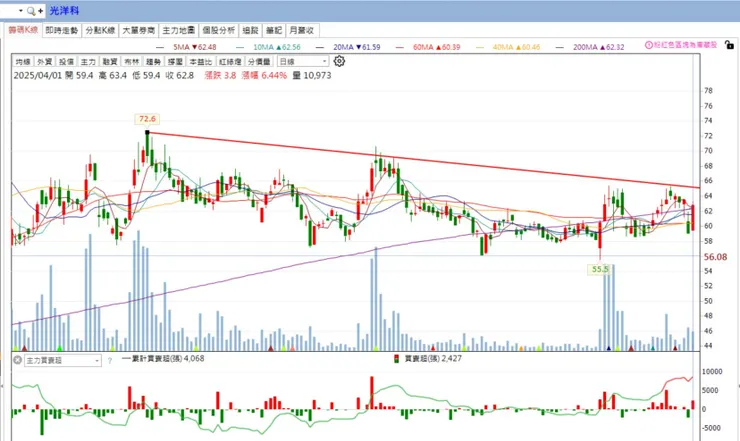Click the stock name 光洋科

point(64,10)
